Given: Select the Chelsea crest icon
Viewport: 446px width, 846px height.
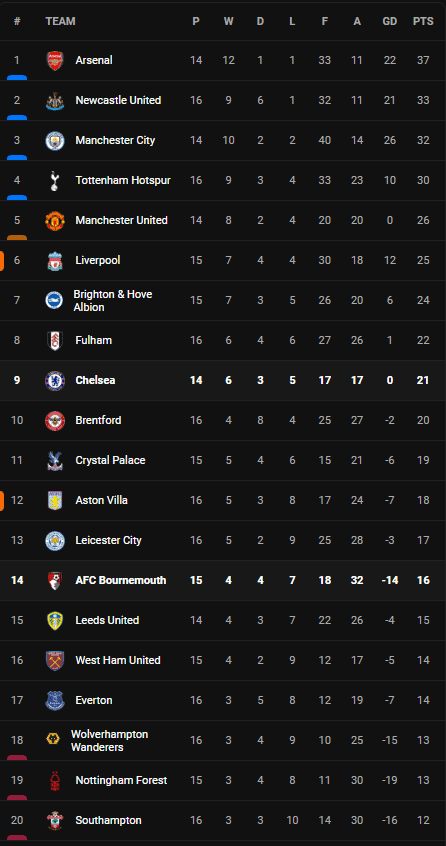Looking at the screenshot, I should [54, 380].
